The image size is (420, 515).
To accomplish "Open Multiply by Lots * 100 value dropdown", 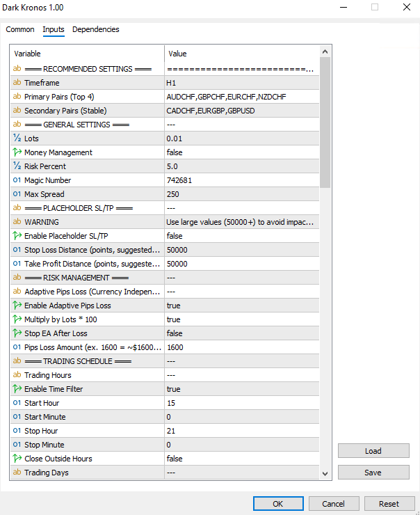I will coord(241,319).
